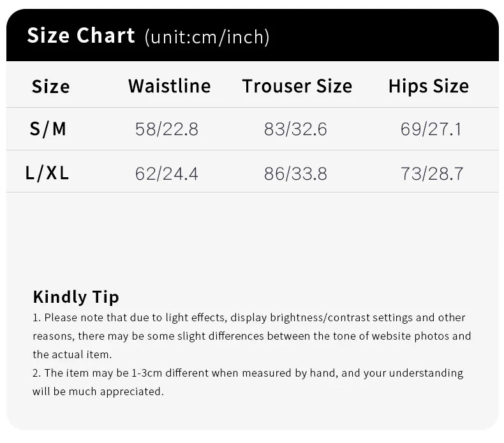Click the text "will be much appreciated."
This screenshot has height=443, width=504.
click(98, 391)
